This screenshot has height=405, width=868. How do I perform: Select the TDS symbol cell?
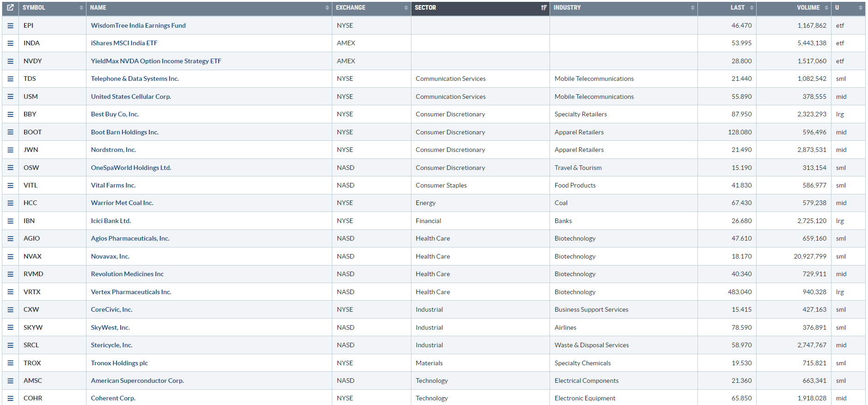pyautogui.click(x=30, y=79)
